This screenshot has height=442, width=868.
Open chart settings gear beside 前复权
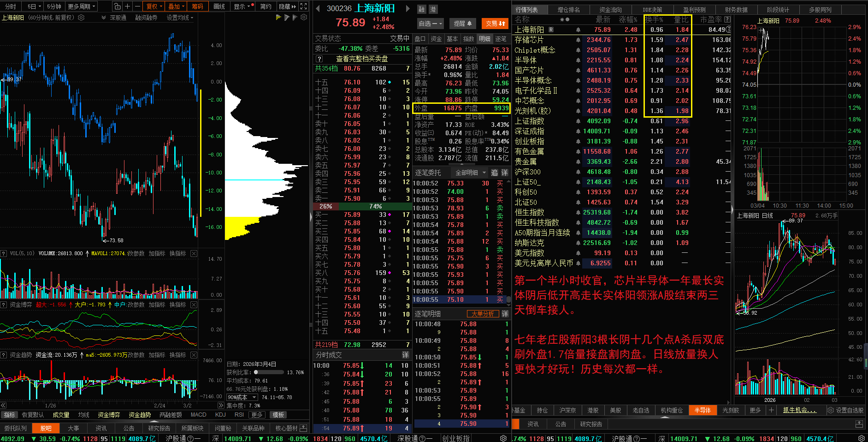[x=81, y=18]
